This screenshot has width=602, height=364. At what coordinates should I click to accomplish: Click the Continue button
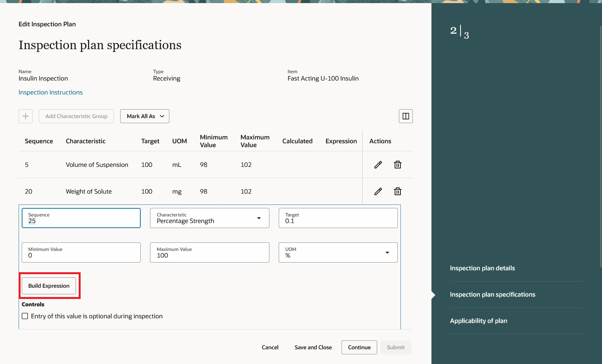click(359, 347)
